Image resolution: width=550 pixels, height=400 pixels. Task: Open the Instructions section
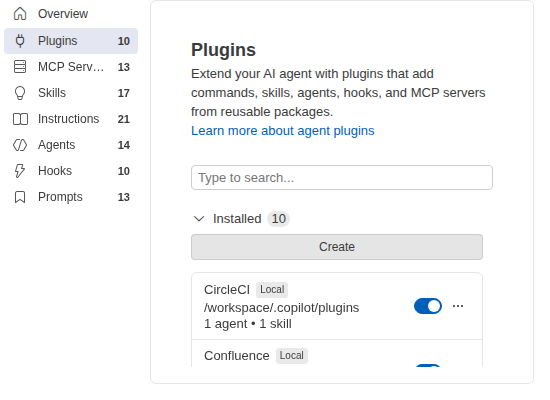[71, 119]
